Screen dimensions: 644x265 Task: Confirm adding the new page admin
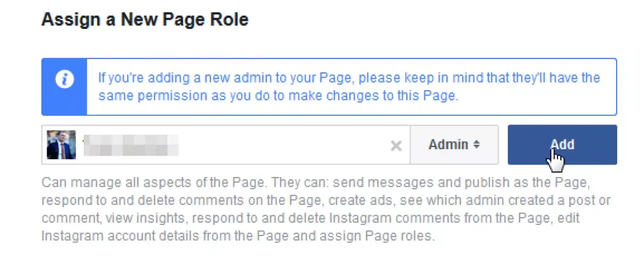562,145
